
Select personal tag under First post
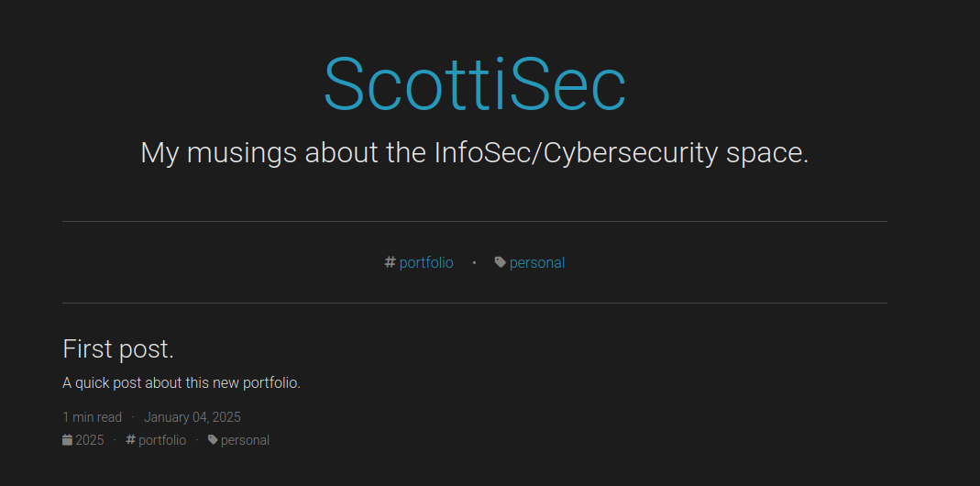(245, 440)
